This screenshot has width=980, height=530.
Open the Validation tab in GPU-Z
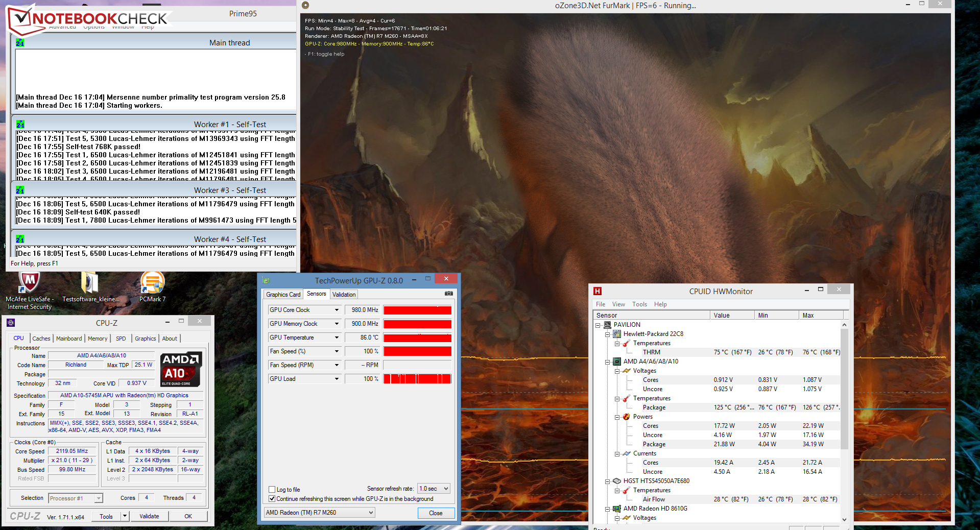click(344, 295)
